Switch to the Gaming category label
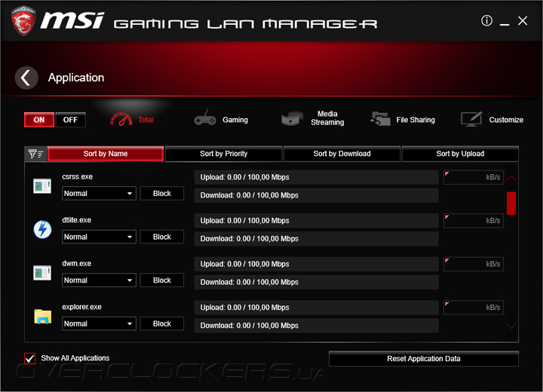543x392 pixels. point(235,120)
